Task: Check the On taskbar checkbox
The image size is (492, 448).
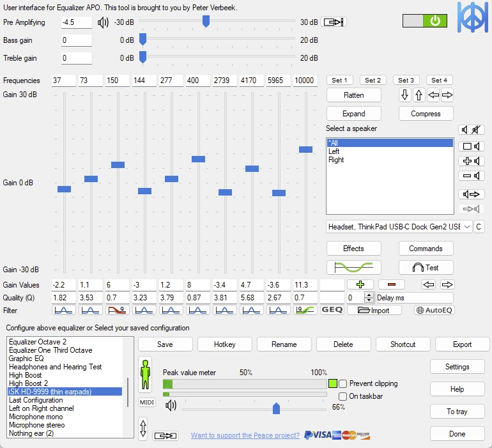Action: pos(343,396)
